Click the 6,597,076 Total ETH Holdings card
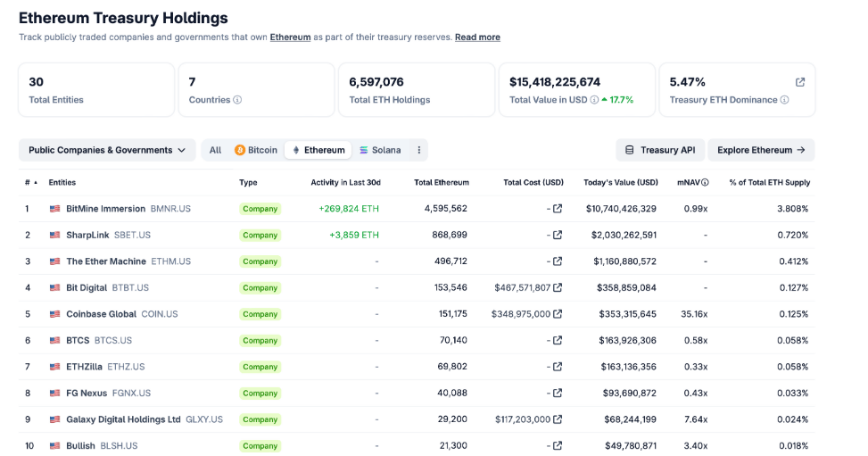Viewport: 868px width, 456px height. 417,90
